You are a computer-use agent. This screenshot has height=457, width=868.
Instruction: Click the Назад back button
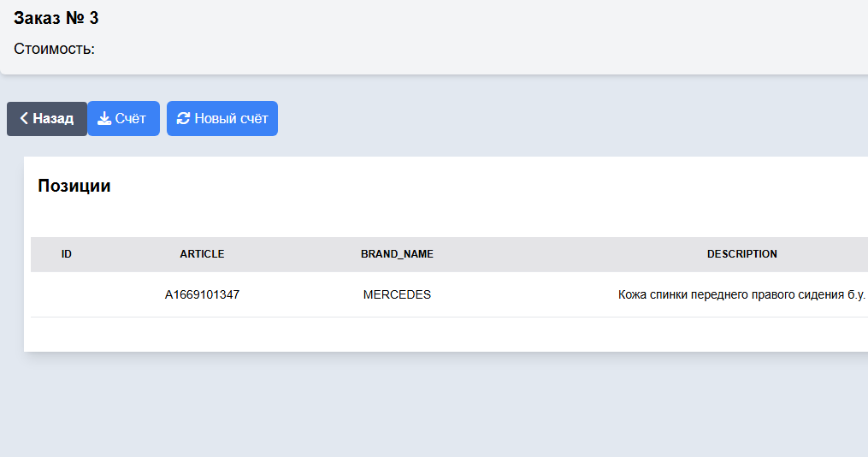47,119
